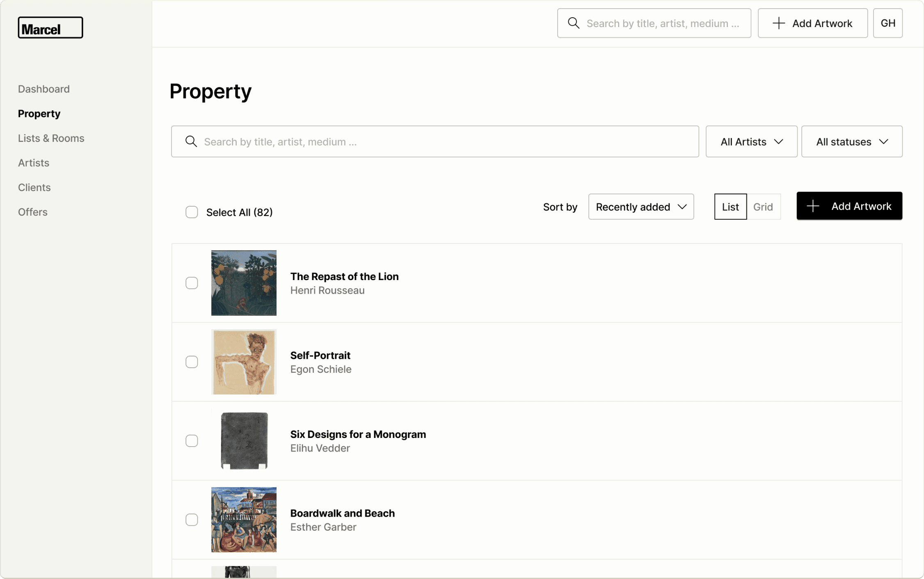Viewport: 924px width, 579px height.
Task: Check the Select All (82) checkbox
Action: coord(192,212)
